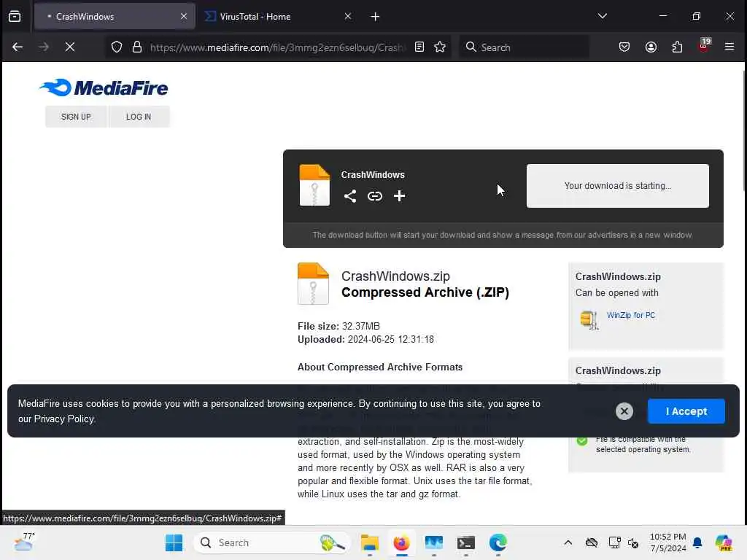Open the extensions puzzle icon
The width and height of the screenshot is (747, 560).
(677, 47)
